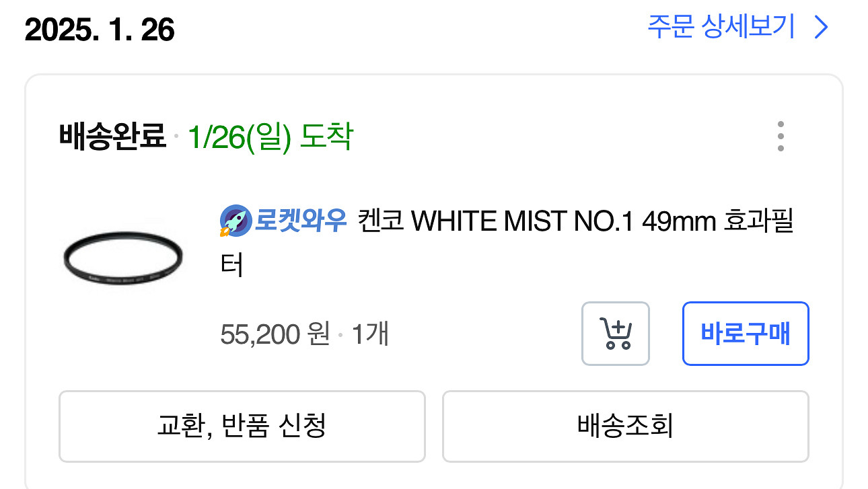Image resolution: width=868 pixels, height=489 pixels.
Task: Track delivery with the 배송조회 button
Action: coord(626,426)
